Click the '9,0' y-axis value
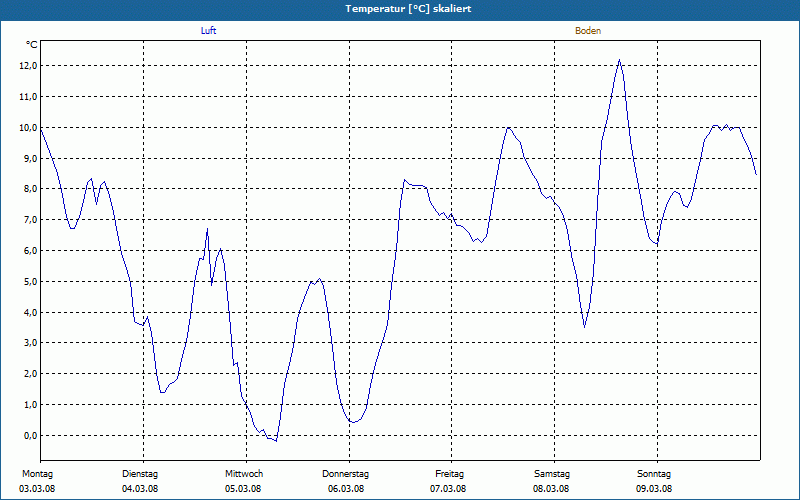This screenshot has width=800, height=500. [x=30, y=158]
